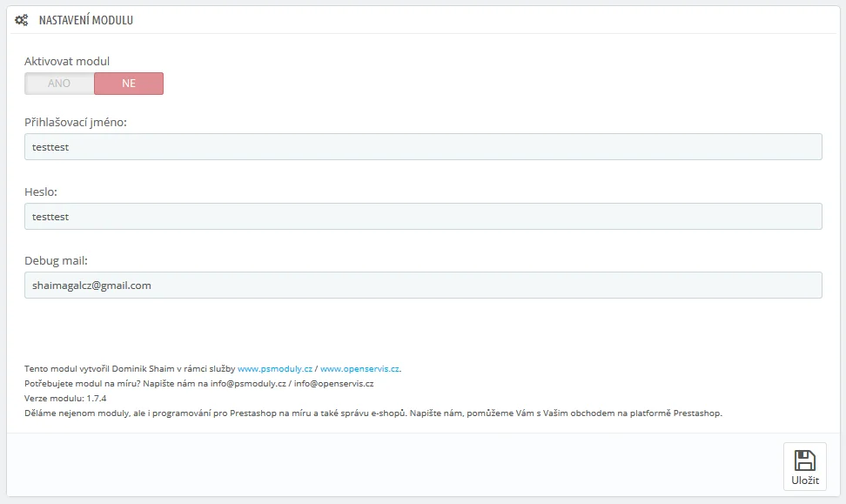Open the www.psmoduly.cz link

[x=275, y=369]
